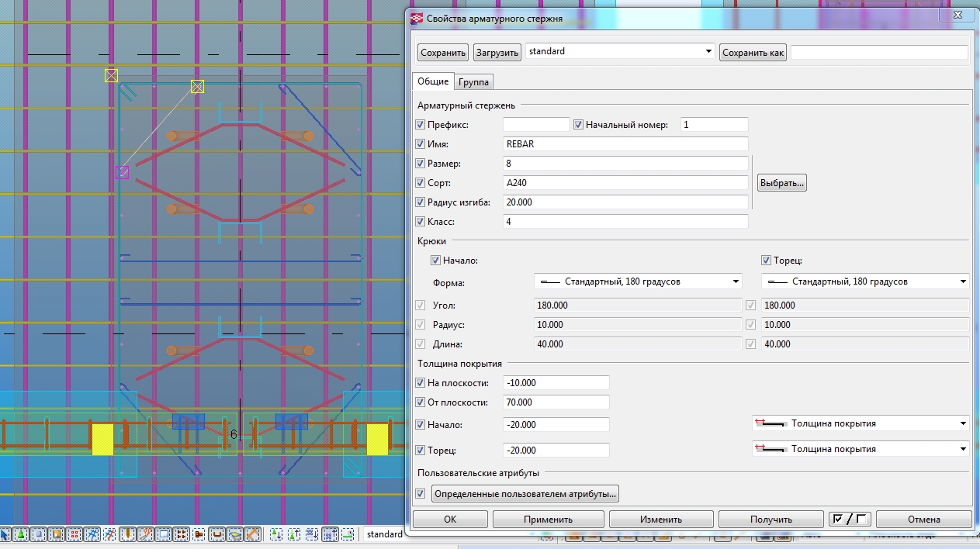Open the Торец Толщина покрытия dropdown

(x=963, y=449)
